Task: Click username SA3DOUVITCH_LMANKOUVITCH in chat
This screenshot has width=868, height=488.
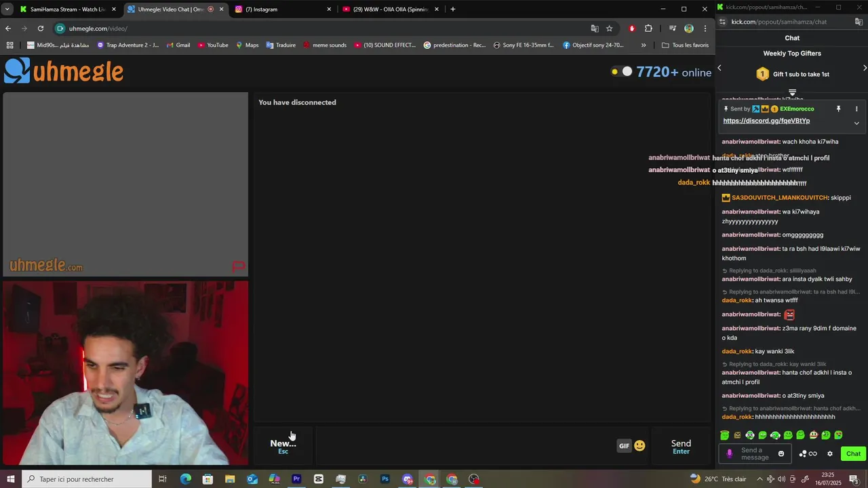Action: point(780,198)
